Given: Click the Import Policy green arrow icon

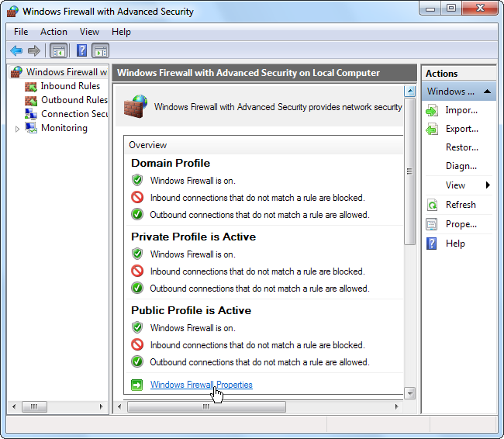Looking at the screenshot, I should (432, 111).
